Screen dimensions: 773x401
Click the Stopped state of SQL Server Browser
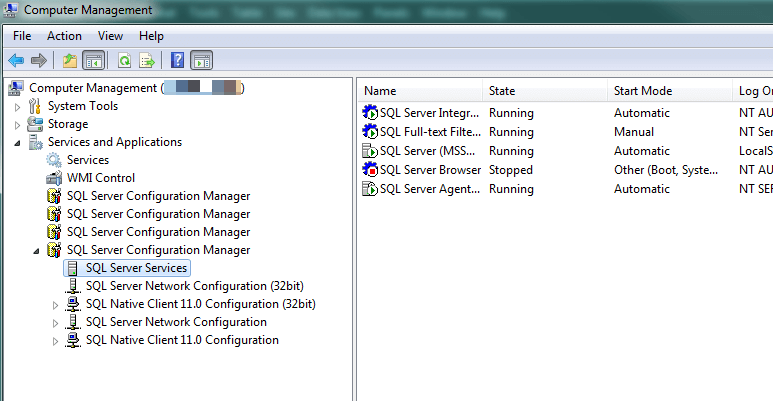(x=511, y=170)
